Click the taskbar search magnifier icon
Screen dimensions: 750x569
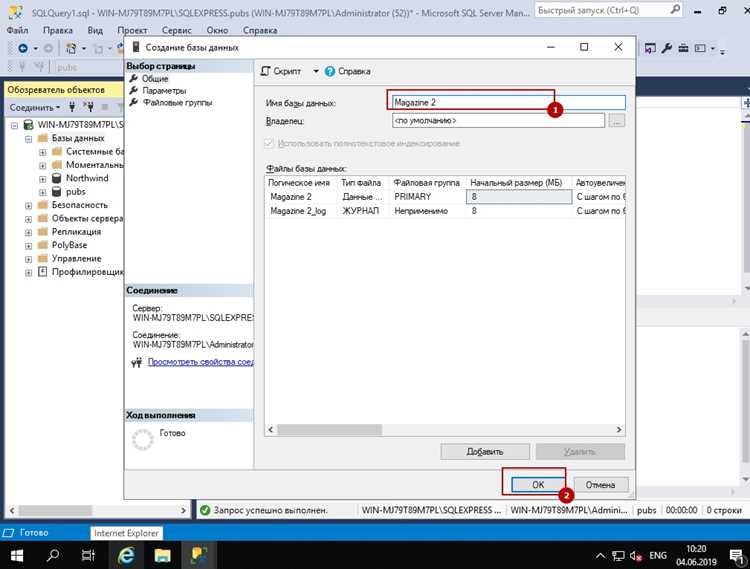(x=53, y=555)
